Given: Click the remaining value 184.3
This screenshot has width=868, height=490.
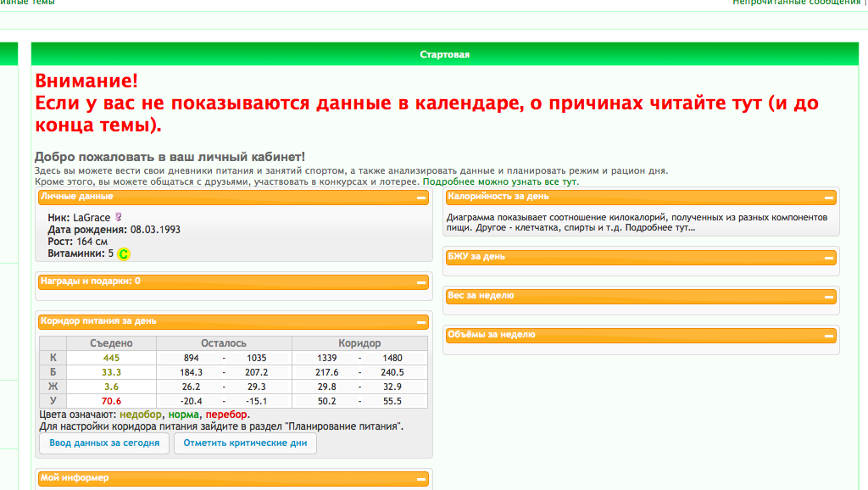Looking at the screenshot, I should tap(191, 372).
